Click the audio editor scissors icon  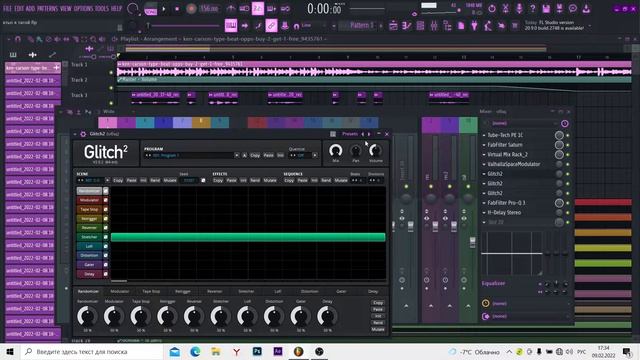tap(505, 9)
